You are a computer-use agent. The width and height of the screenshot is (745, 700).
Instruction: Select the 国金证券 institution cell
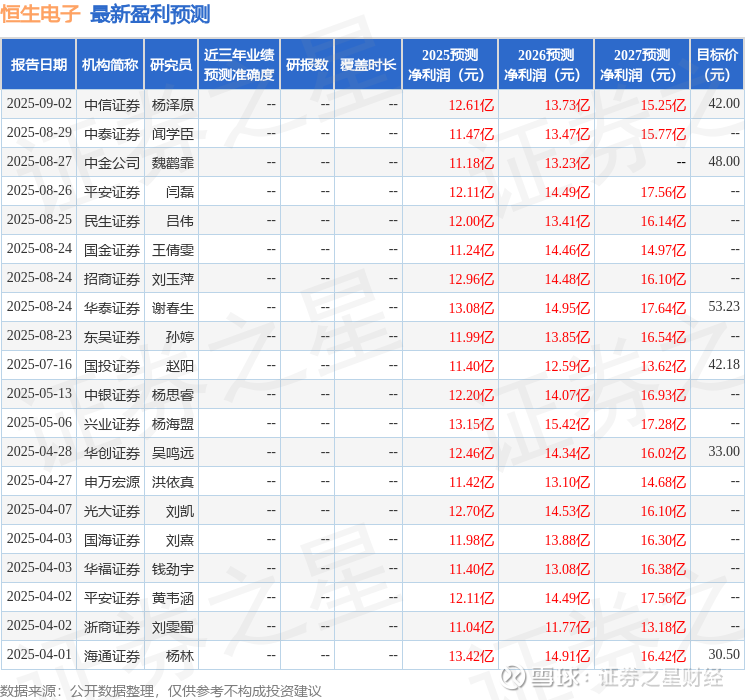coord(112,249)
